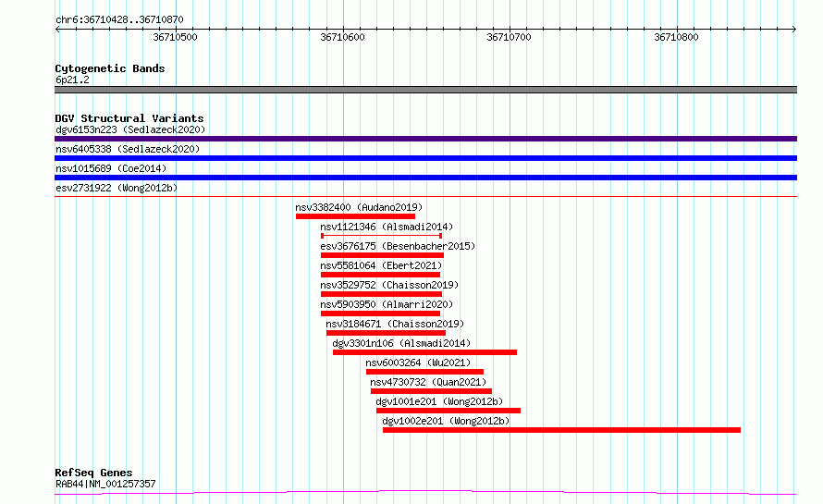
Task: Select the esv3676175 (Besenbacher2015) label
Action: [x=398, y=246]
